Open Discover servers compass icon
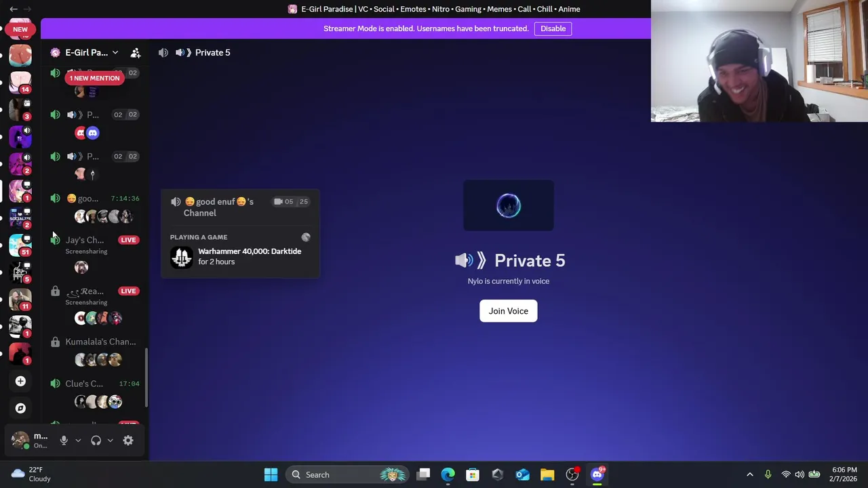868x488 pixels. click(x=20, y=408)
